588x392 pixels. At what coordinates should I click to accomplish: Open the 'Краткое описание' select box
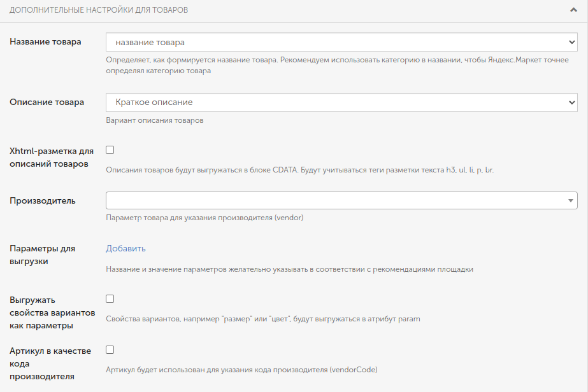point(341,102)
